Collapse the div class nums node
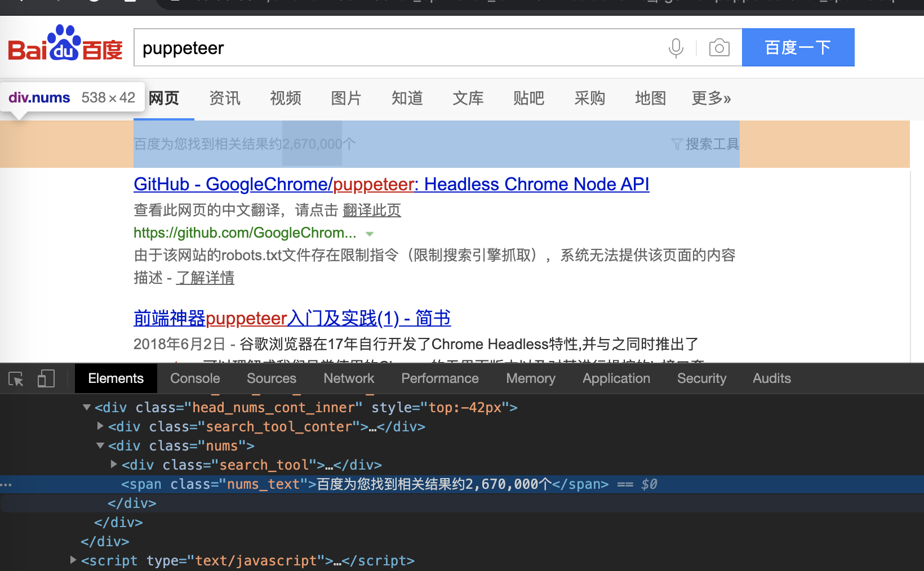This screenshot has width=924, height=571. click(100, 445)
